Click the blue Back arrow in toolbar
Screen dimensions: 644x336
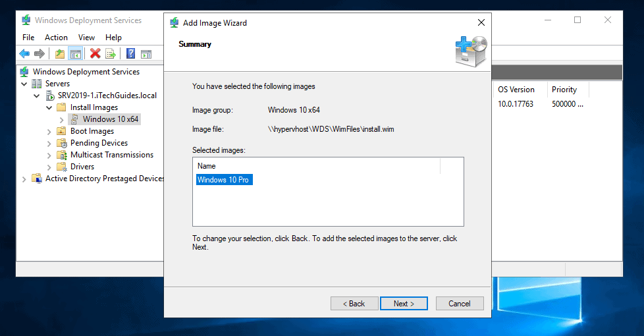pos(24,54)
